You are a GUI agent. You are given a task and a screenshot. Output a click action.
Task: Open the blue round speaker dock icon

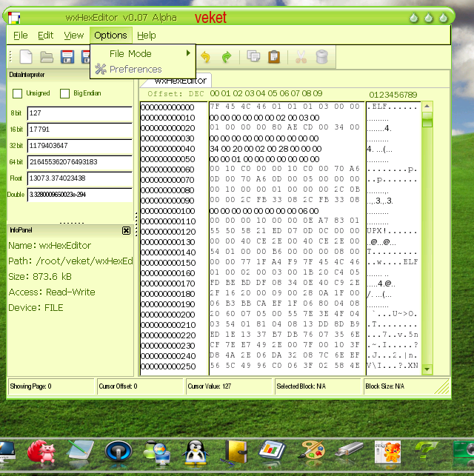(118, 452)
